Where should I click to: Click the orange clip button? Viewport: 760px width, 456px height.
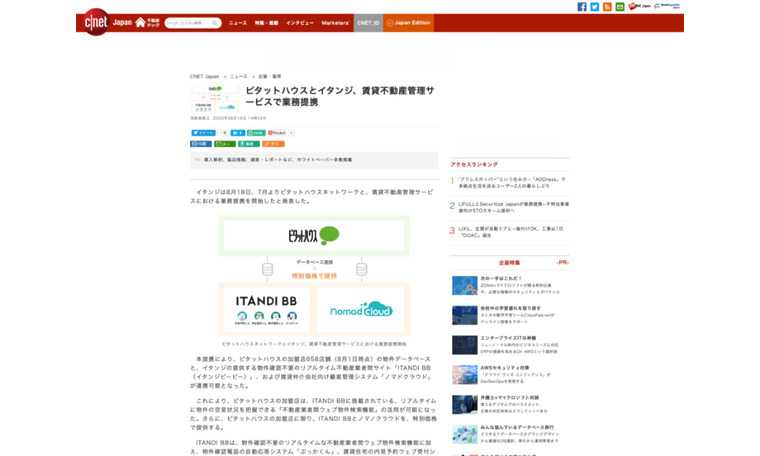272,143
